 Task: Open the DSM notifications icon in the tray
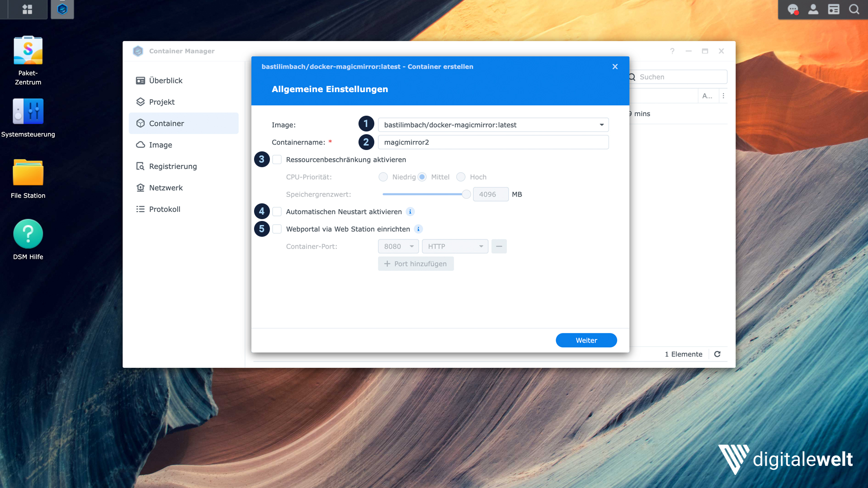click(x=793, y=9)
